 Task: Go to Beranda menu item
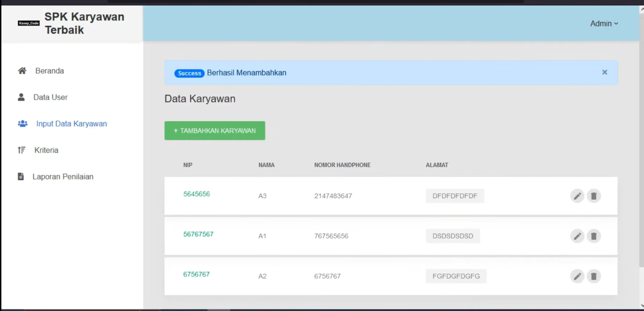50,71
